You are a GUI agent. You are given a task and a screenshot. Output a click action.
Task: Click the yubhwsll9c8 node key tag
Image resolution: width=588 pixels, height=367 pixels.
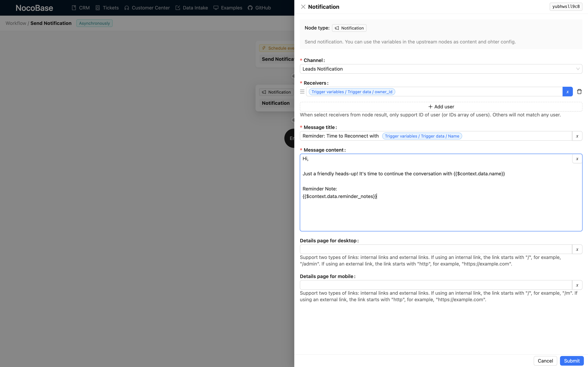[566, 7]
